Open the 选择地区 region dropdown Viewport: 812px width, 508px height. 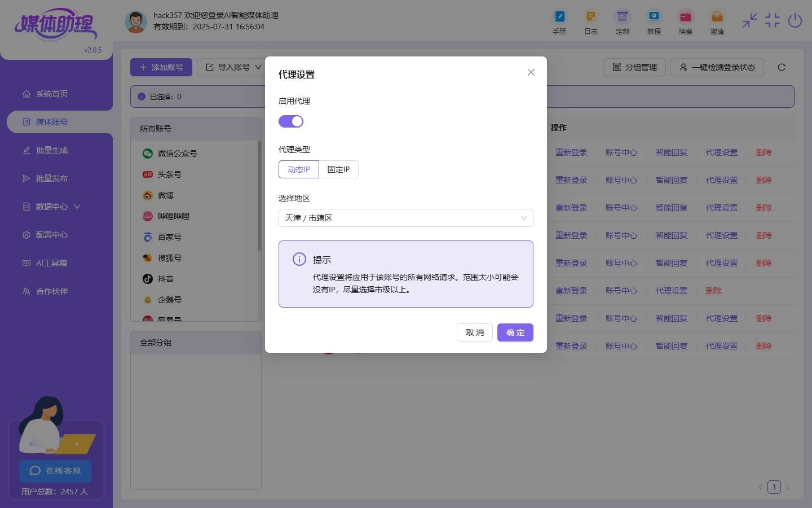click(x=406, y=218)
